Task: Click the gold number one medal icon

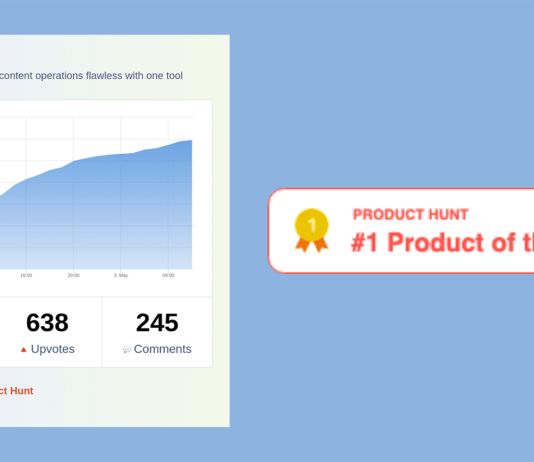Action: pyautogui.click(x=312, y=230)
